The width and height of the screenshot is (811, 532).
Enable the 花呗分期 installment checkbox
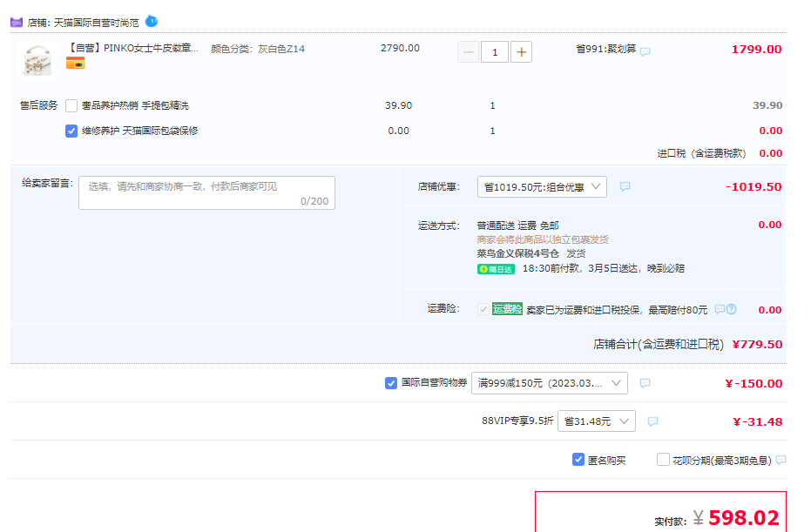coord(663,459)
